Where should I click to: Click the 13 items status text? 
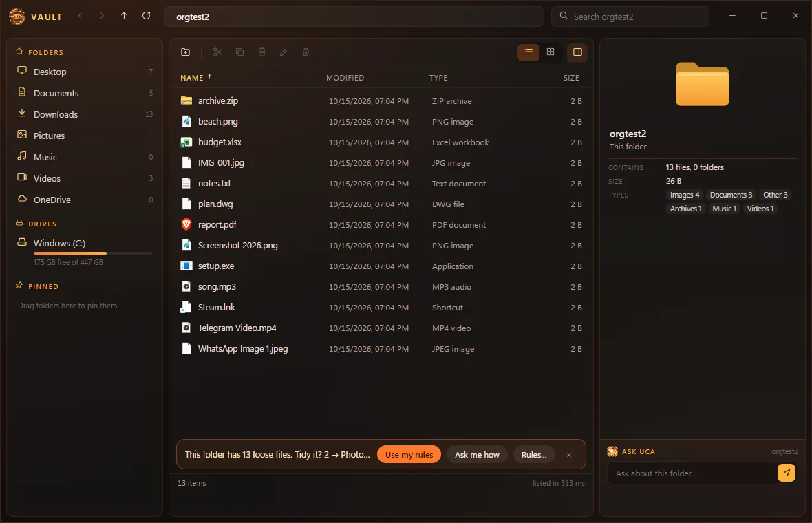pos(191,482)
